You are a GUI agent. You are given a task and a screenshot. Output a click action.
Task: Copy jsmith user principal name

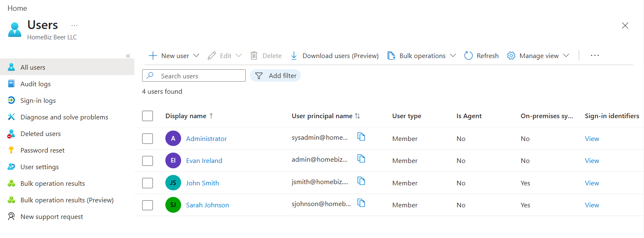[361, 181]
